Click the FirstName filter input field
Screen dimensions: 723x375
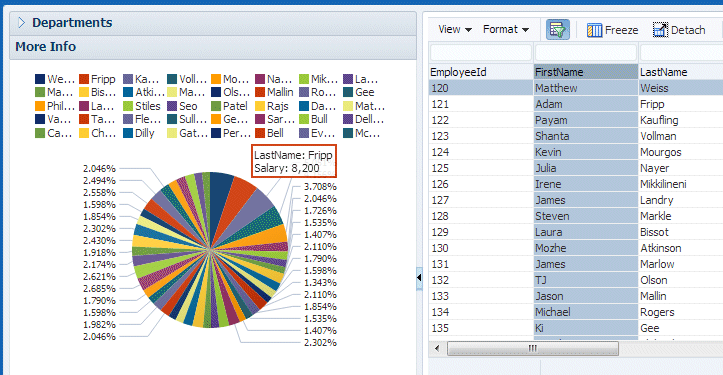tap(586, 53)
